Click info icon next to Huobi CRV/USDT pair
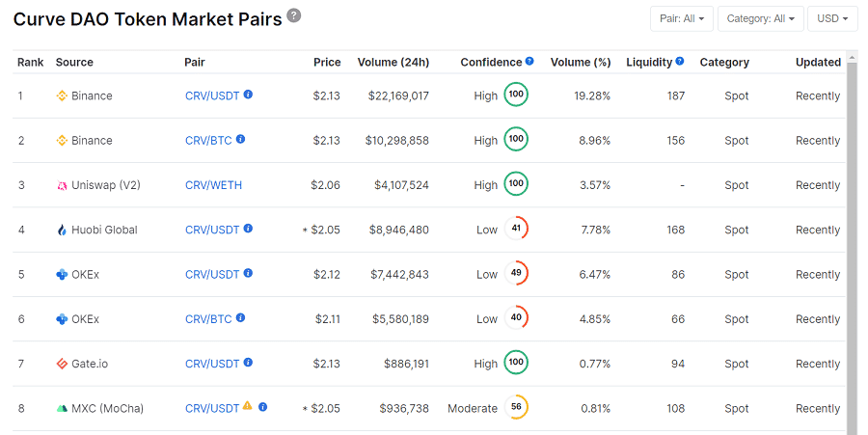This screenshot has height=435, width=868. 248,228
